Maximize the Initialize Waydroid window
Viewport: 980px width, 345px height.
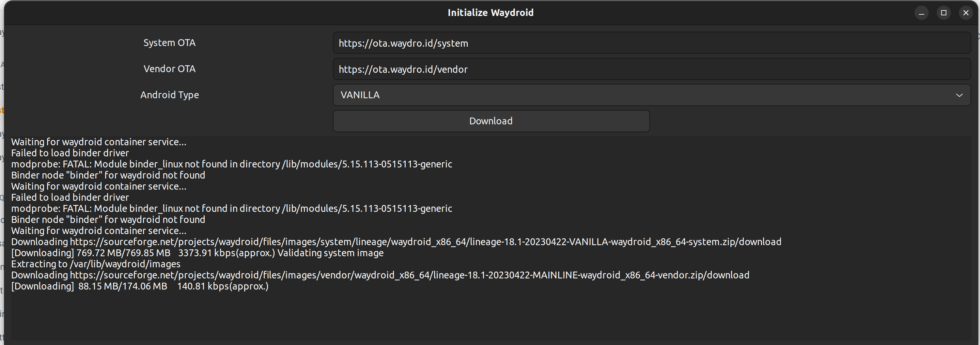pyautogui.click(x=943, y=12)
